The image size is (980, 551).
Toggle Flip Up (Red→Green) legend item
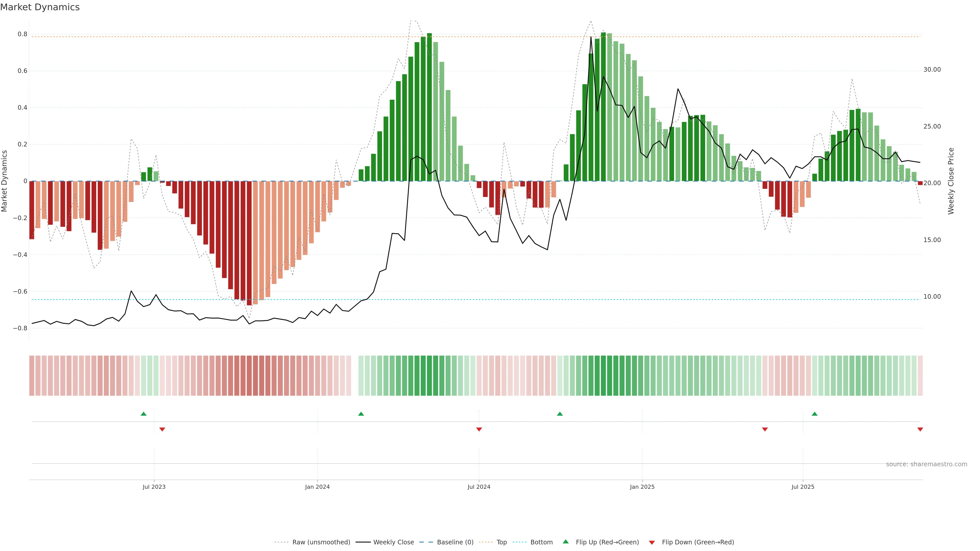[x=607, y=542]
